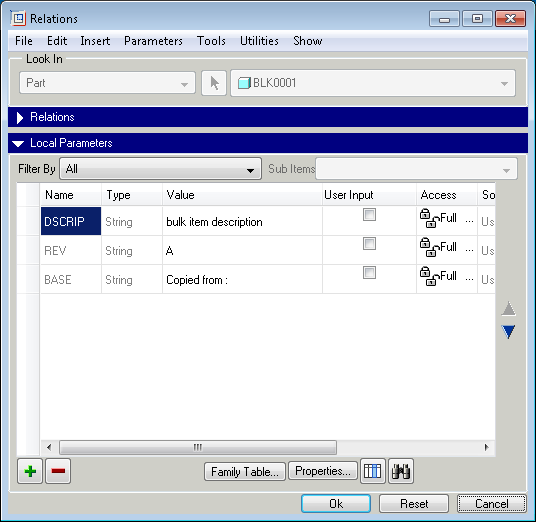Click the blue move-down arrow icon
This screenshot has width=536, height=522.
(508, 332)
